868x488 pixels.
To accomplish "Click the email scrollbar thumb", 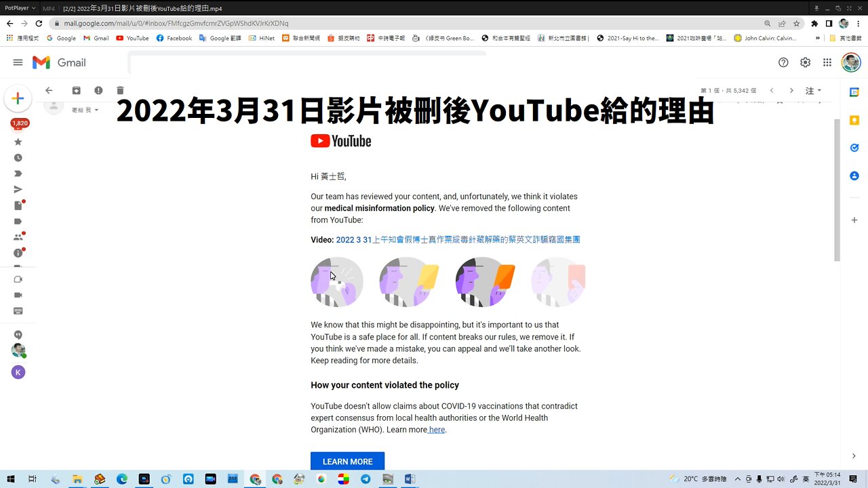I will click(x=837, y=190).
